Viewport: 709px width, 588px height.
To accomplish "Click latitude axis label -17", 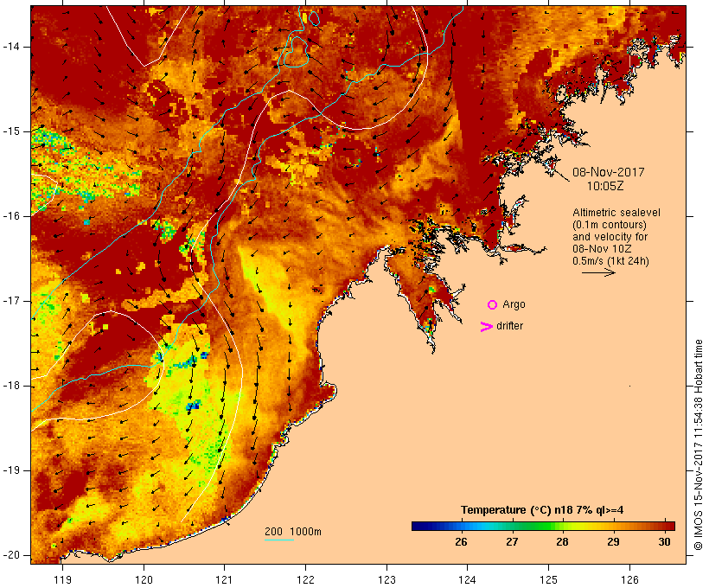I will point(11,301).
